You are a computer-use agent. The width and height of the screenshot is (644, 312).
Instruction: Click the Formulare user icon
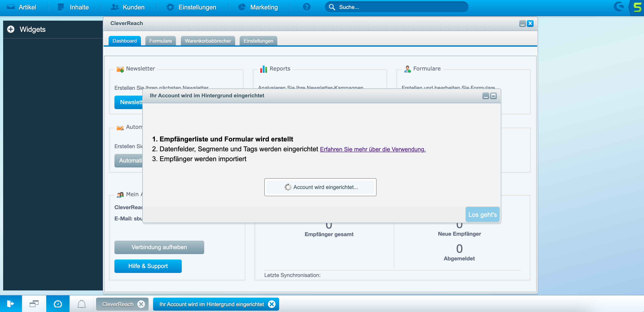point(407,69)
